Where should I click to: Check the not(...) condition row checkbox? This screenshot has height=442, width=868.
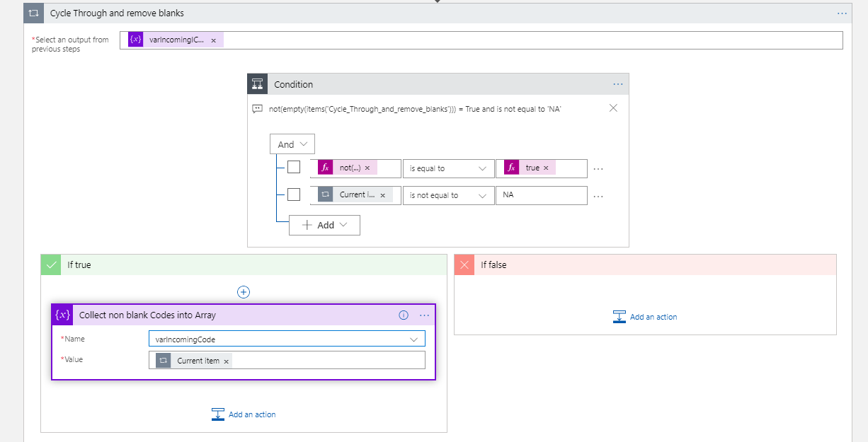tap(294, 168)
